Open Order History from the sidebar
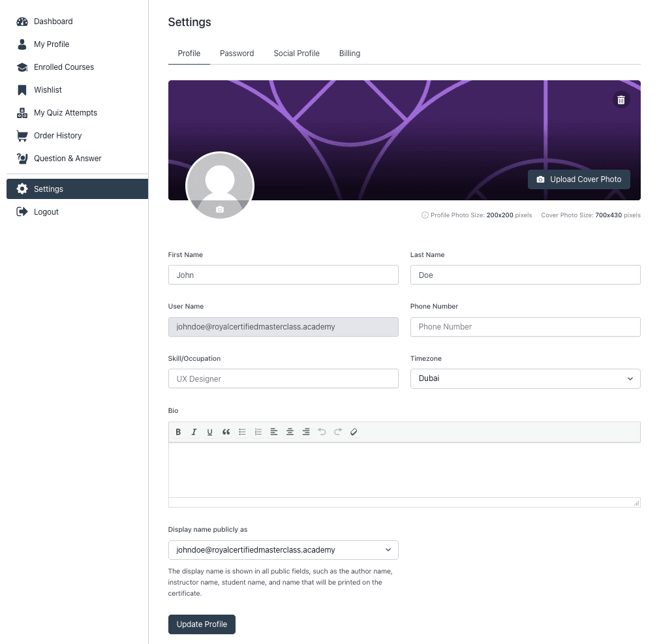 click(x=59, y=135)
